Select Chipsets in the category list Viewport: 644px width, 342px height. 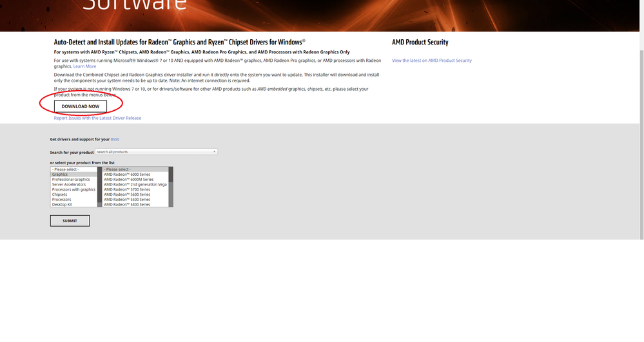point(74,195)
